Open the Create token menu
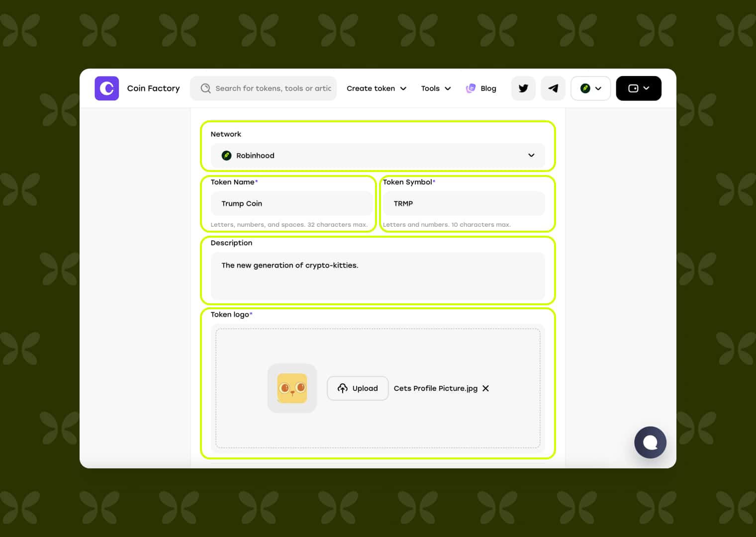Screen dimensions: 756x537 [x=377, y=89]
